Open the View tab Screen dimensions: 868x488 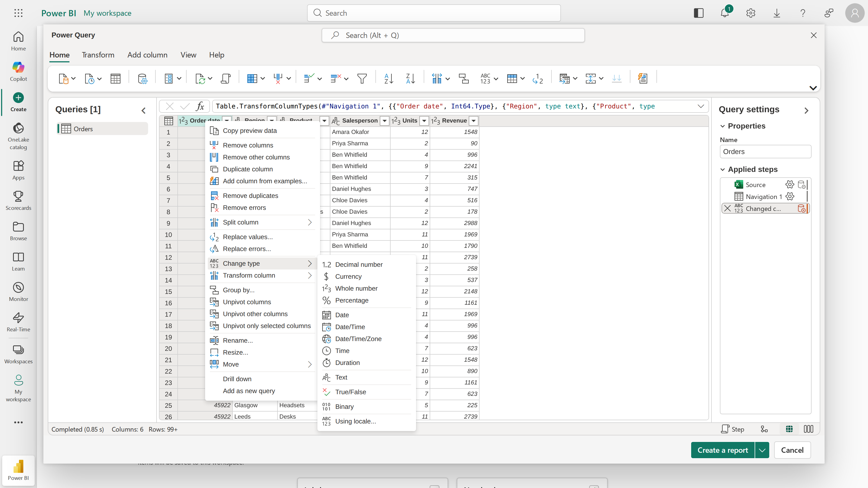[x=188, y=55]
